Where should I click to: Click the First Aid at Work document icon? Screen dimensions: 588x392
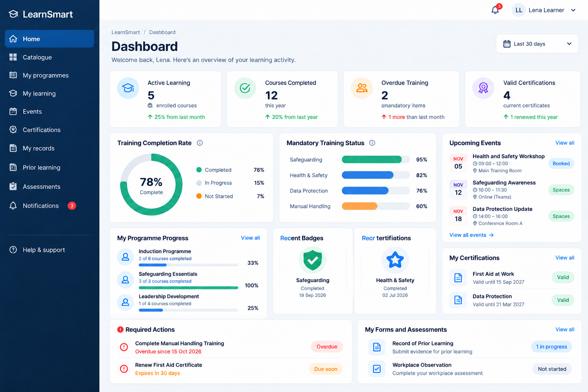pyautogui.click(x=458, y=278)
